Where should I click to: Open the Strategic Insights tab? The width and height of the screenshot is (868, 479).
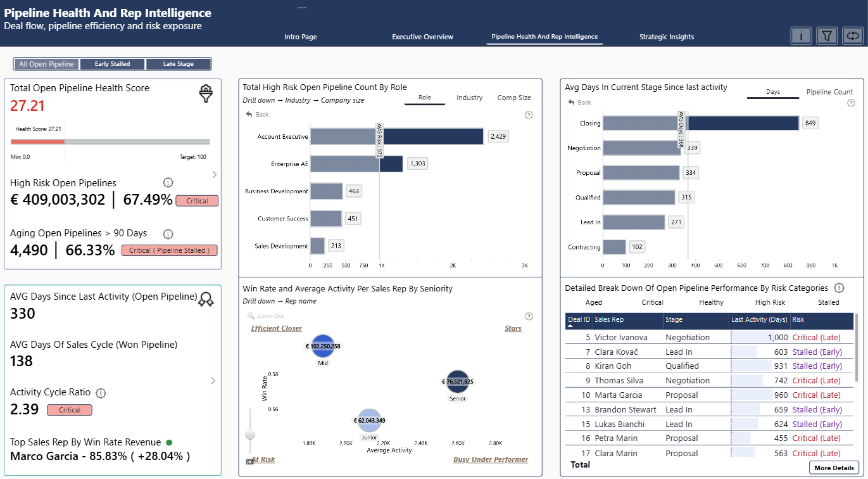tap(667, 37)
